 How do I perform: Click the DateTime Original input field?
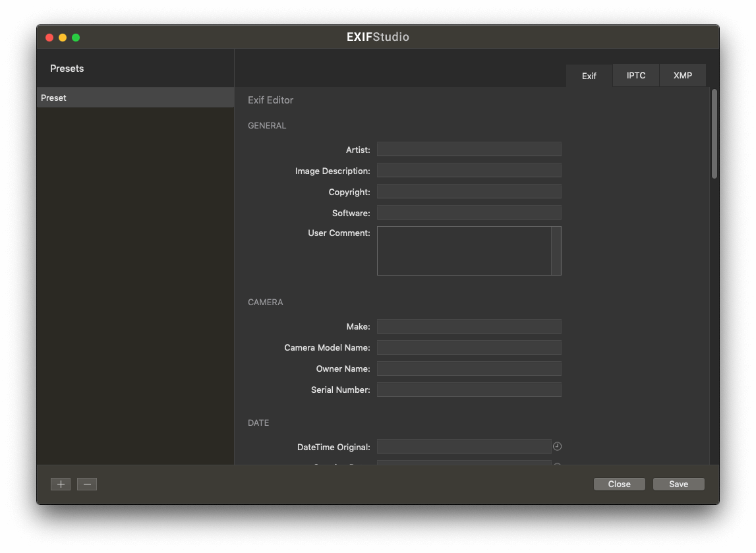464,446
